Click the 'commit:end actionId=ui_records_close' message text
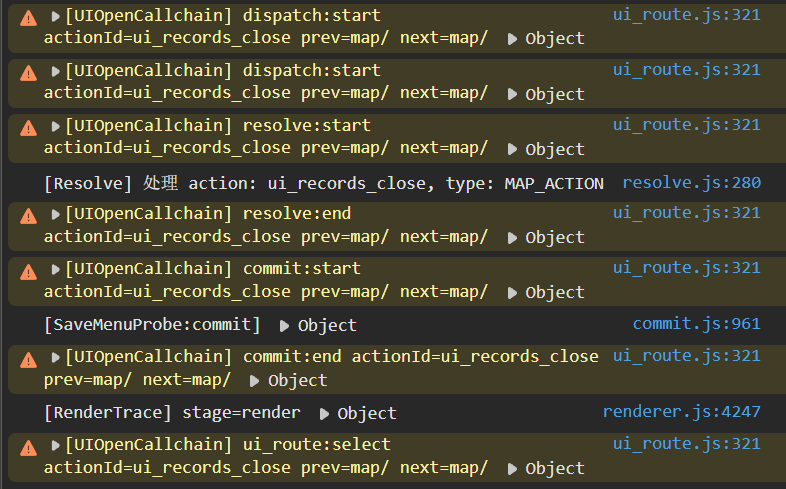The height and width of the screenshot is (489, 786). pos(421,357)
